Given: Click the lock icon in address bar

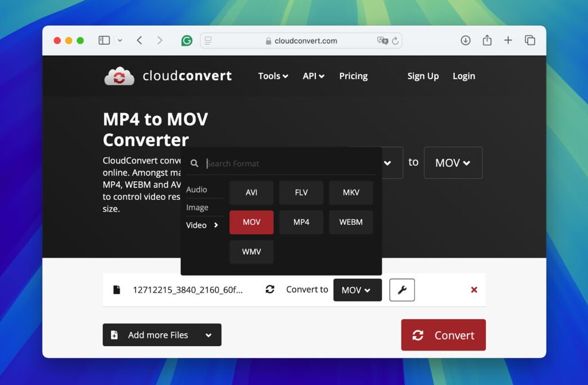Looking at the screenshot, I should [x=269, y=41].
